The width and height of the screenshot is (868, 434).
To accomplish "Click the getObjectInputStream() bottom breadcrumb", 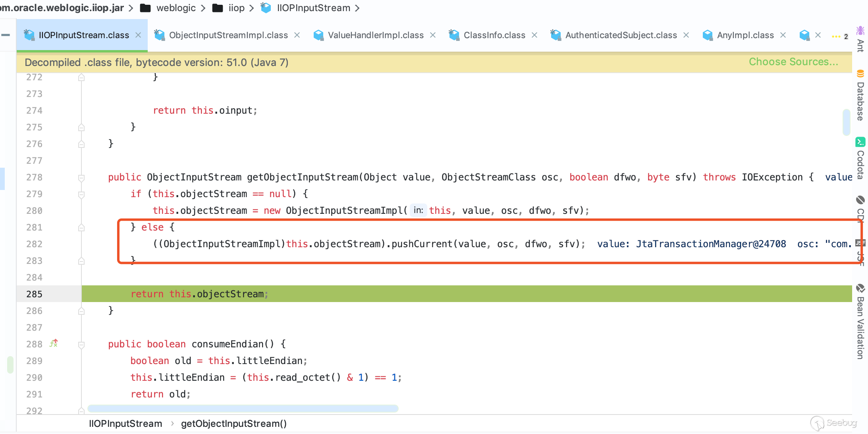I will [233, 424].
